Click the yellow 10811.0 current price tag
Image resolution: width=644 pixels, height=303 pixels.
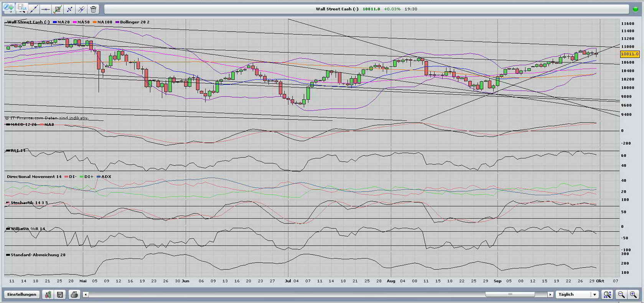pyautogui.click(x=629, y=54)
